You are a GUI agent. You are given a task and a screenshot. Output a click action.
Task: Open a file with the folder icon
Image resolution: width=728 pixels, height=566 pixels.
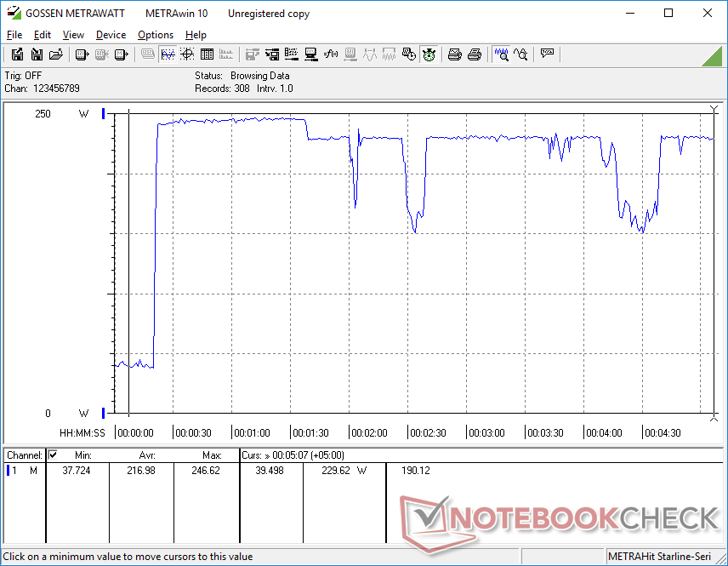56,54
